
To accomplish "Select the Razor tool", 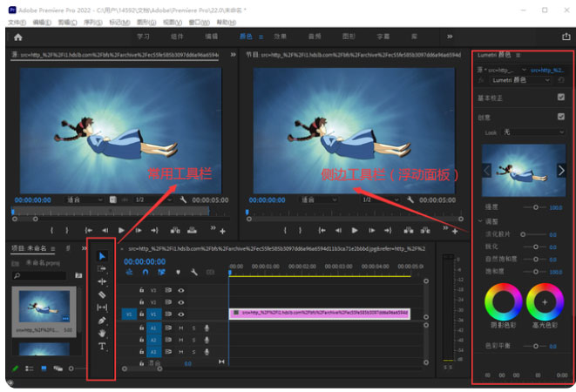I will click(102, 294).
